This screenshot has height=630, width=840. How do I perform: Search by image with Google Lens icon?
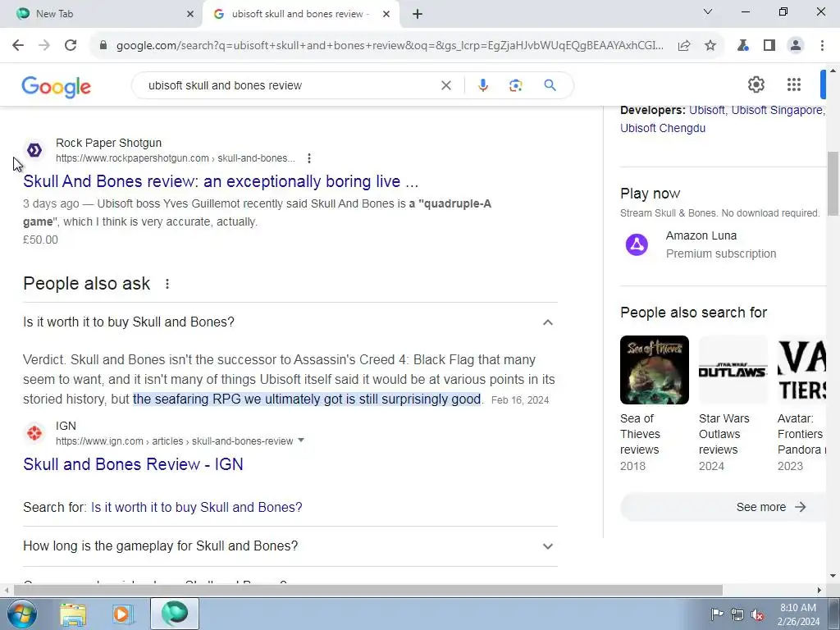[x=515, y=85]
